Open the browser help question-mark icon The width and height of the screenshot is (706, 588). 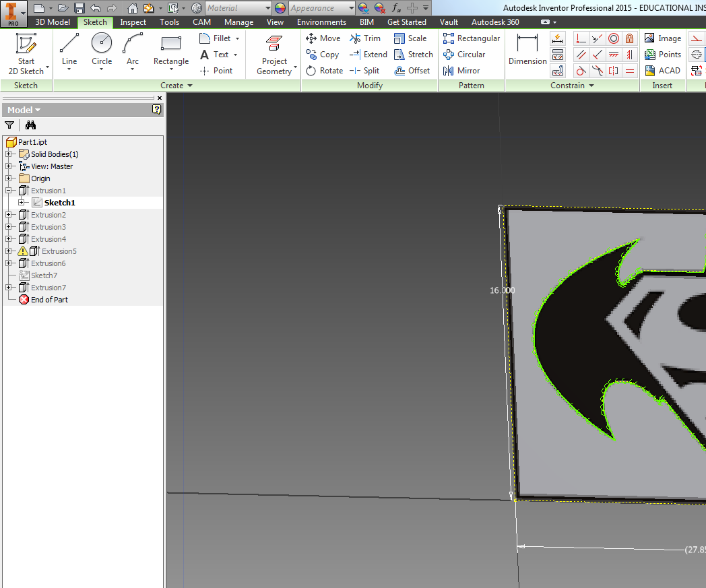pos(157,109)
